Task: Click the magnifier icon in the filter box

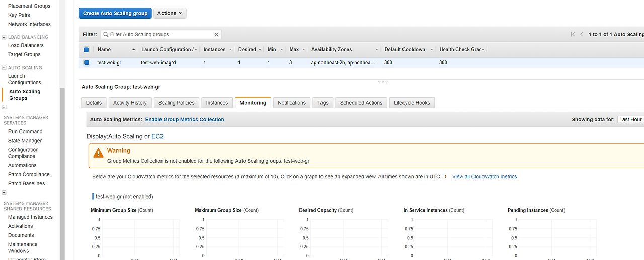Action: (x=106, y=35)
